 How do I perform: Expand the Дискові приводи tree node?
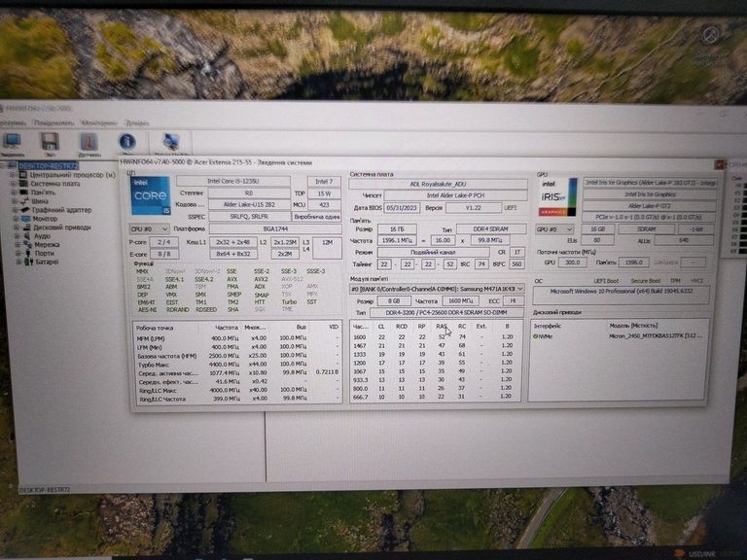[18, 227]
